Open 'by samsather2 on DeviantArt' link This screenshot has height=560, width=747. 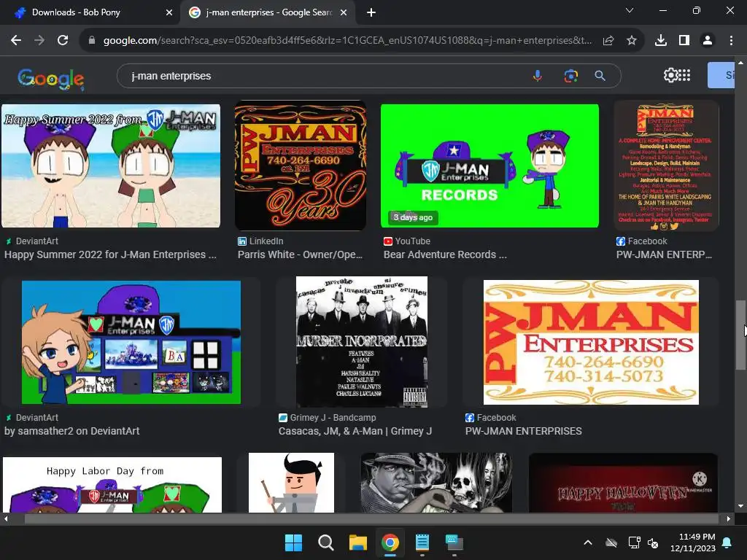click(72, 431)
